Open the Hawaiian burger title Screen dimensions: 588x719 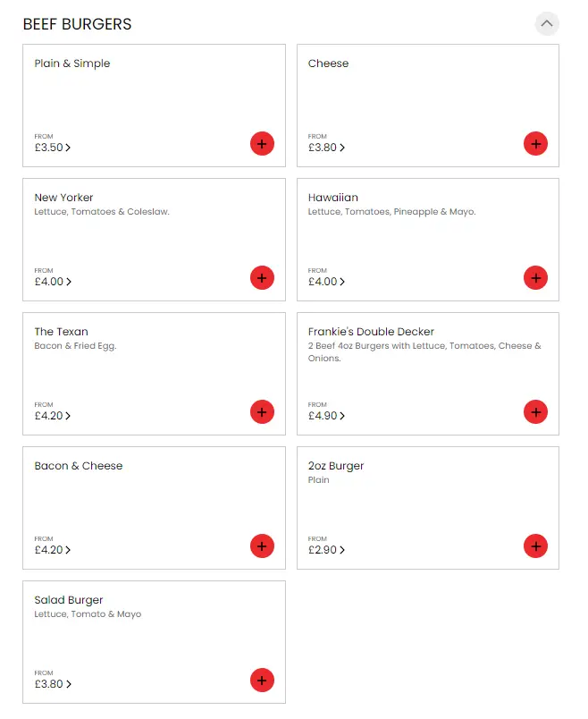(333, 198)
